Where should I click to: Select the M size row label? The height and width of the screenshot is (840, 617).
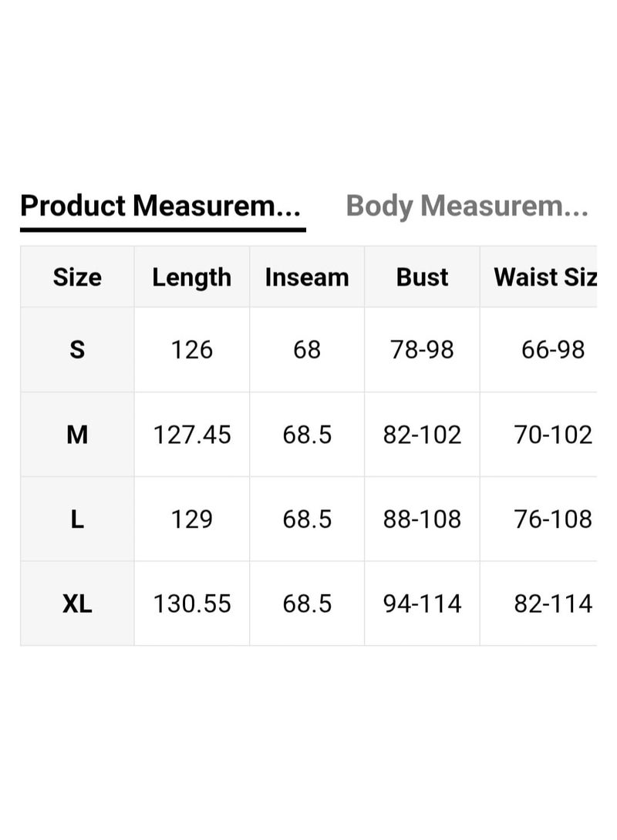77,435
